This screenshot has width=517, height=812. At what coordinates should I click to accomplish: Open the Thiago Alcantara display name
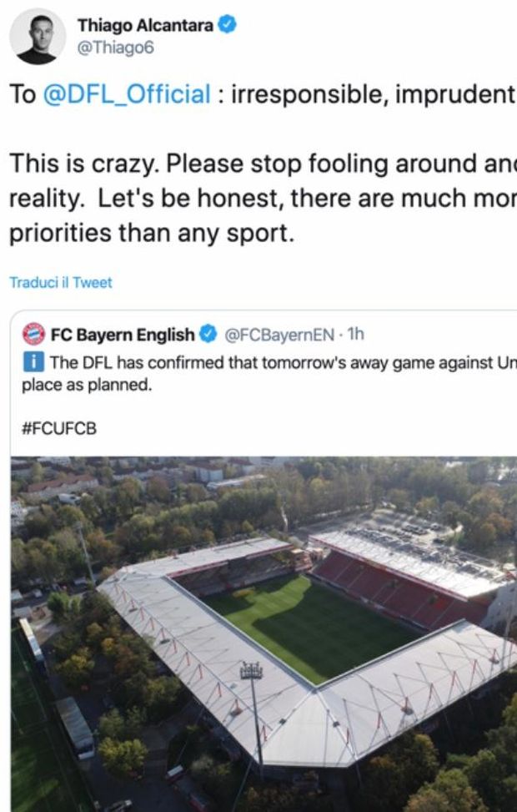point(146,26)
